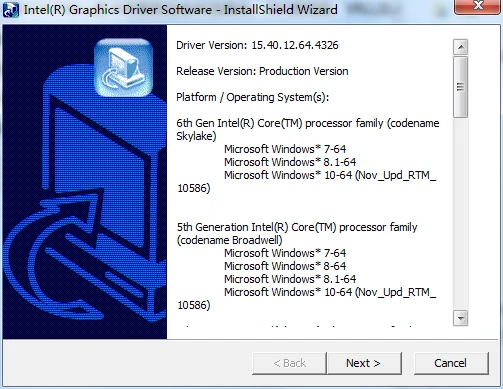The height and width of the screenshot is (389, 503).
Task: Click the window title 'Intel(R) Graphics Driver Software'
Action: pyautogui.click(x=118, y=10)
